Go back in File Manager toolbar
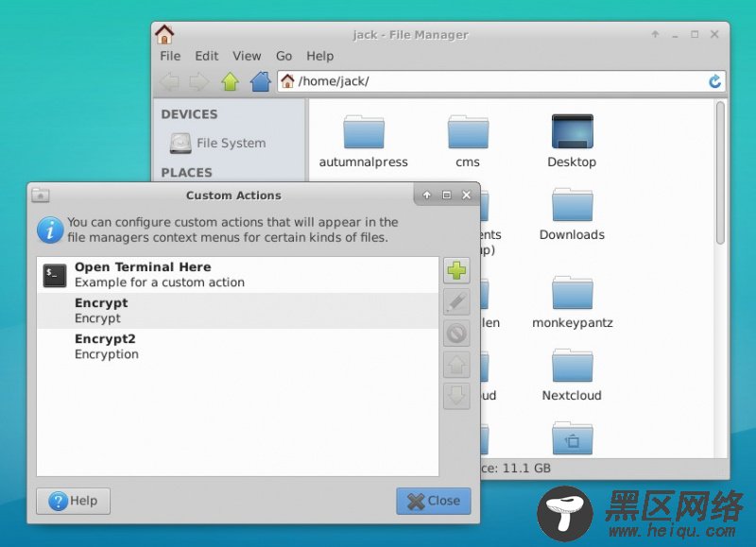Screen dimensions: 756x547 click(170, 81)
